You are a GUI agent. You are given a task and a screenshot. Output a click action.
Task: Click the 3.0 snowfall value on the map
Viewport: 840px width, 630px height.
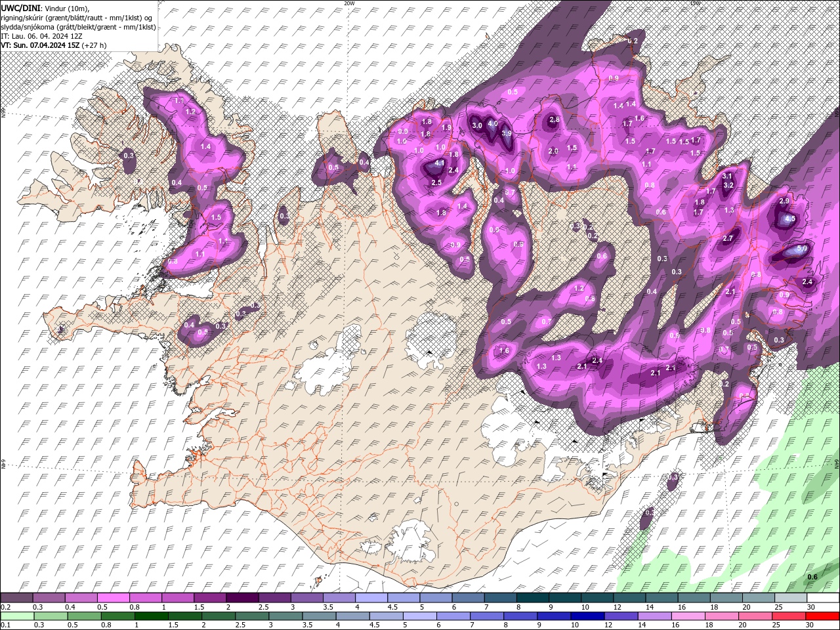pyautogui.click(x=477, y=125)
